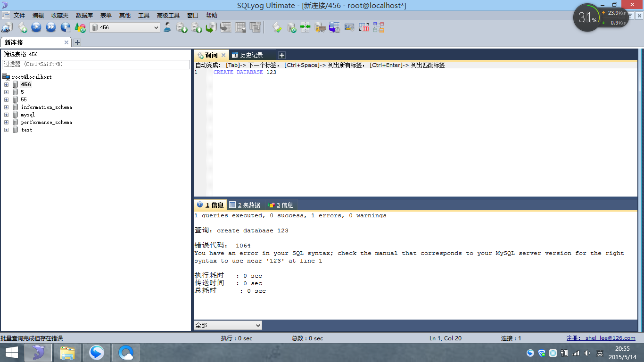Open the 数据库 menu

point(84,16)
